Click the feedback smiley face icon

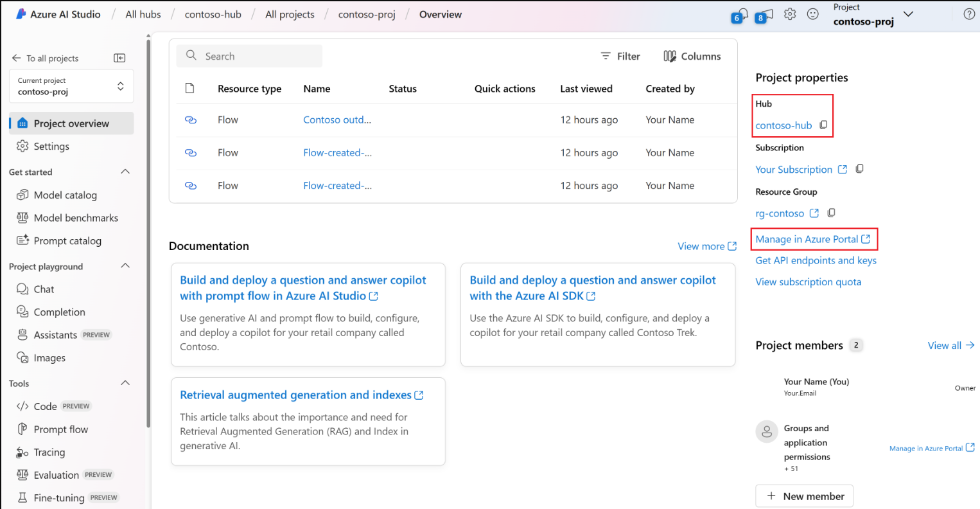[813, 14]
